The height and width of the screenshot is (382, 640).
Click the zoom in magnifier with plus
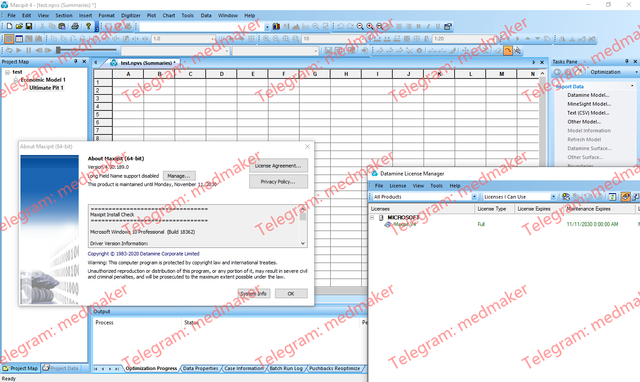tap(370, 26)
